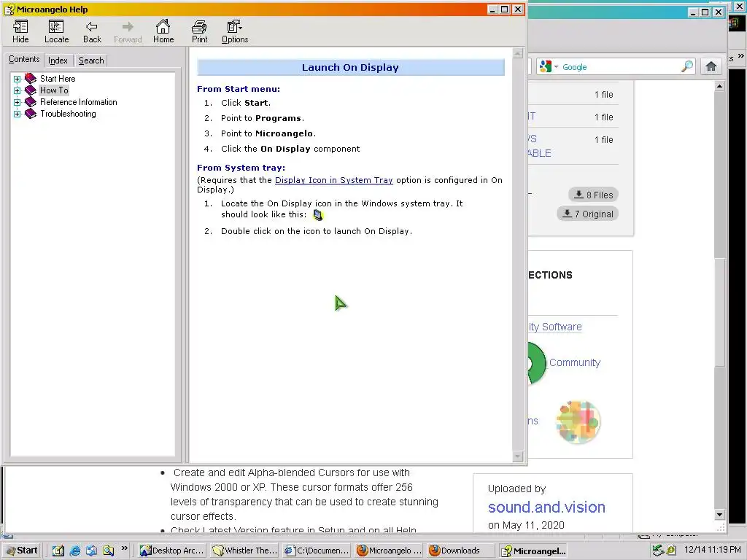This screenshot has width=747, height=560.
Task: Click the Hide toolbar icon
Action: 20,31
